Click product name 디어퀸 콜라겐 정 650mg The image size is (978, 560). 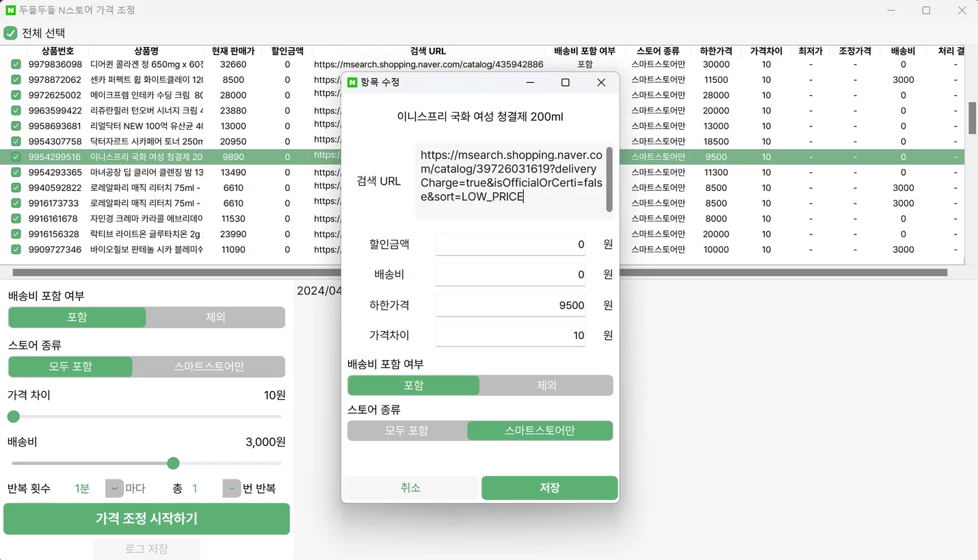(x=146, y=64)
